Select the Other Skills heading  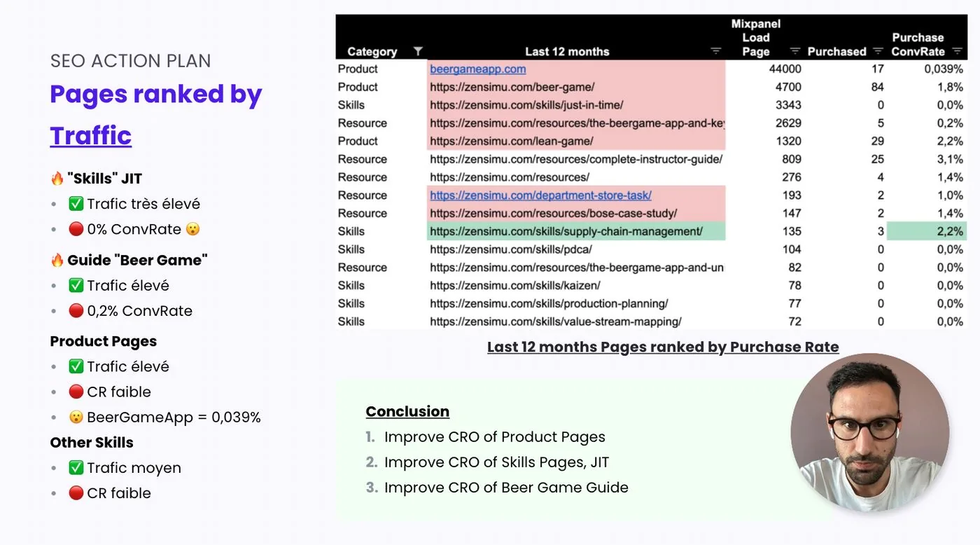(x=92, y=442)
